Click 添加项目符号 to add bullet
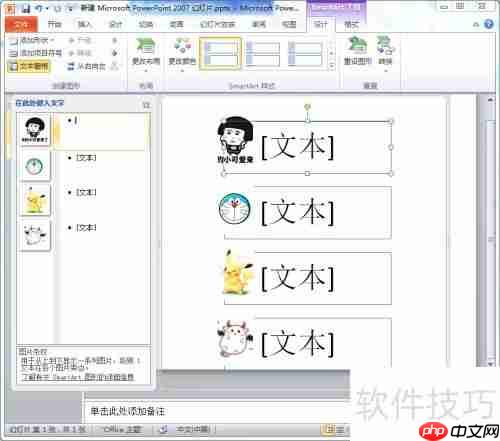This screenshot has width=500, height=441. click(x=36, y=53)
